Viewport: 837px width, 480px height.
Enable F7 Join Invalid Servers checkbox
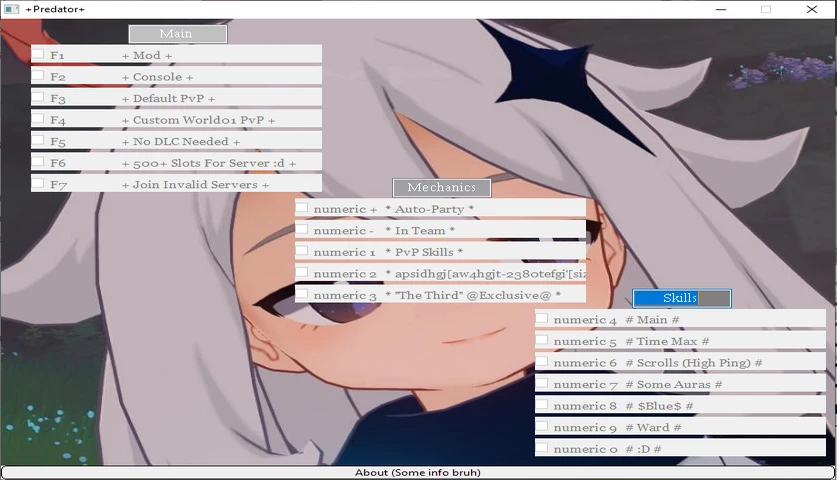click(x=38, y=183)
